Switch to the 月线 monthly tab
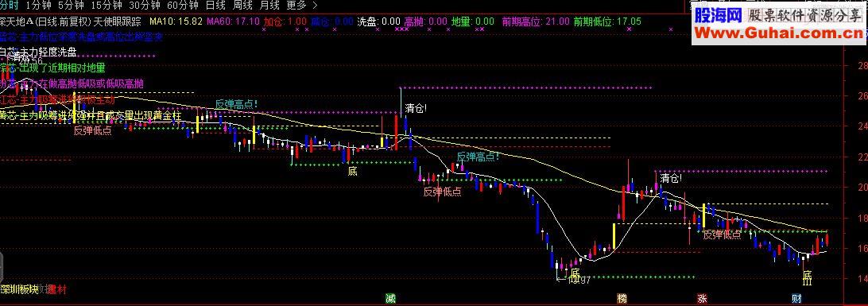The image size is (868, 306). point(269,6)
